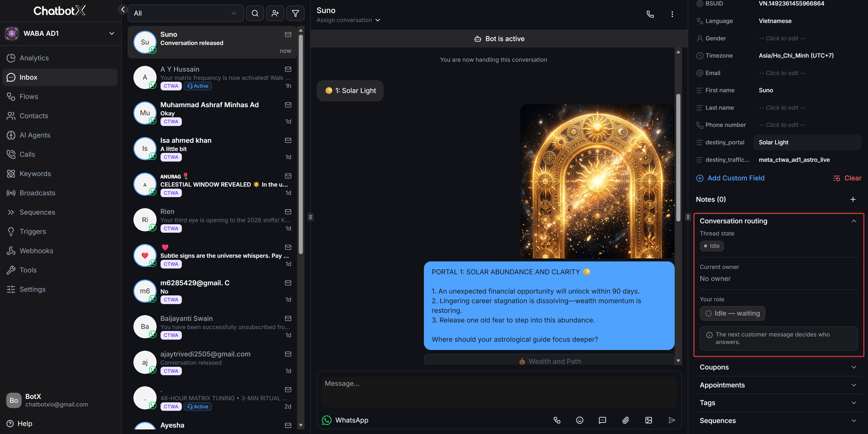Open Settings in the sidebar
Viewport: 868px width, 434px height.
coord(60,289)
